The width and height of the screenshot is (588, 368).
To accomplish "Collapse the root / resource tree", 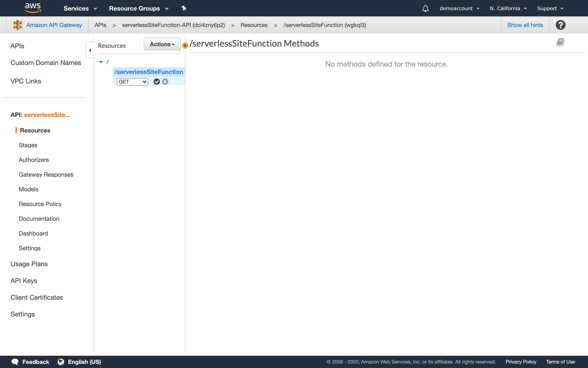I will pyautogui.click(x=101, y=62).
